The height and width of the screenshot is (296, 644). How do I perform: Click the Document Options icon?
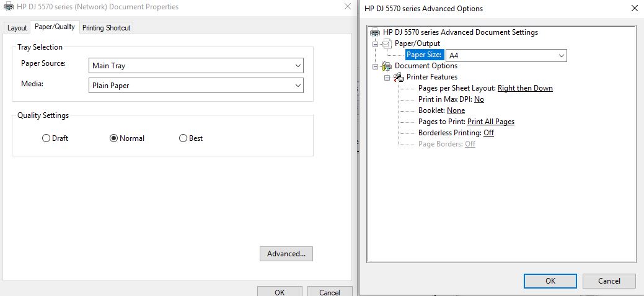pyautogui.click(x=387, y=66)
